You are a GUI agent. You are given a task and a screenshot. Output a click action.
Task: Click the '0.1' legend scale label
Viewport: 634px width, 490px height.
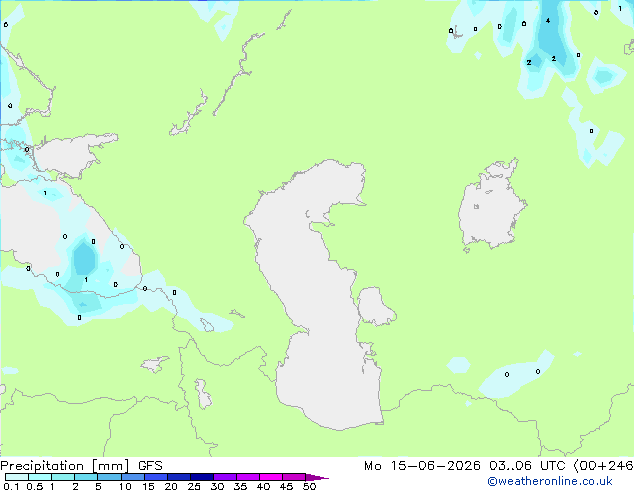11,486
